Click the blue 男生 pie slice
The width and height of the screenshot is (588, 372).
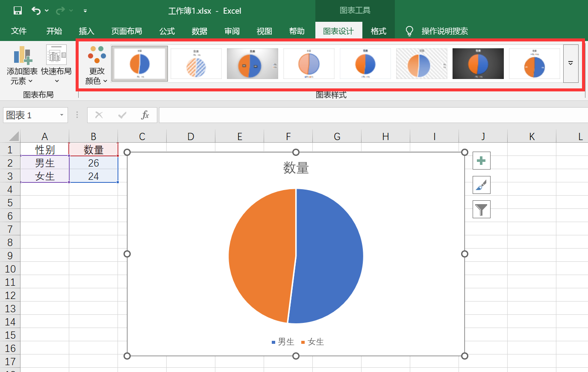pos(329,256)
